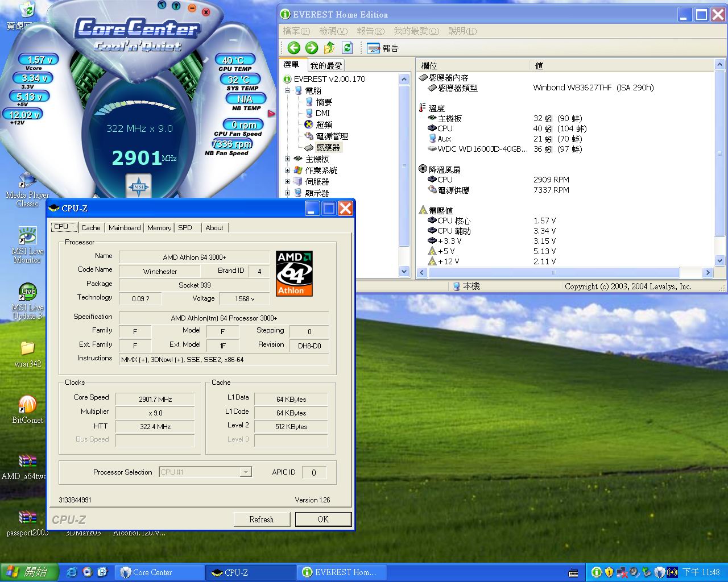Switch to the About tab in CPU-Z
Image resolution: width=728 pixels, height=582 pixels.
point(214,228)
